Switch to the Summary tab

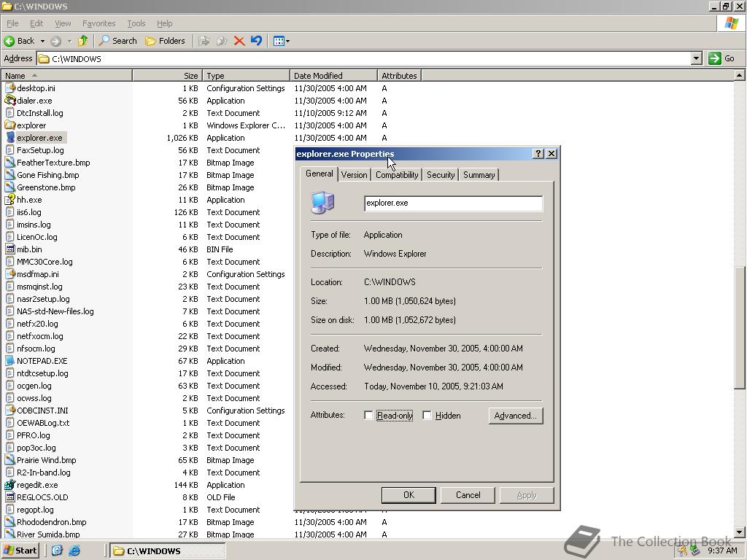coord(479,175)
